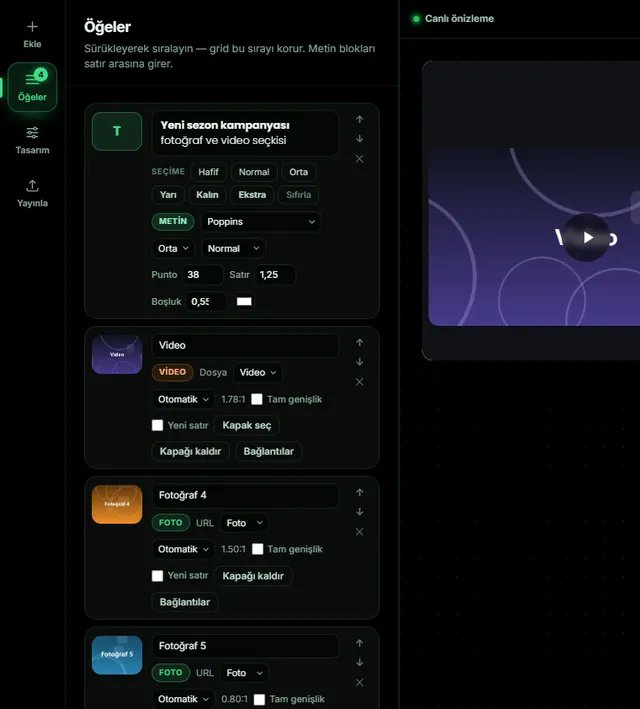Screen dimensions: 640x709
Task: Open Otomatik ratio dropdown in Video item
Action: (183, 399)
